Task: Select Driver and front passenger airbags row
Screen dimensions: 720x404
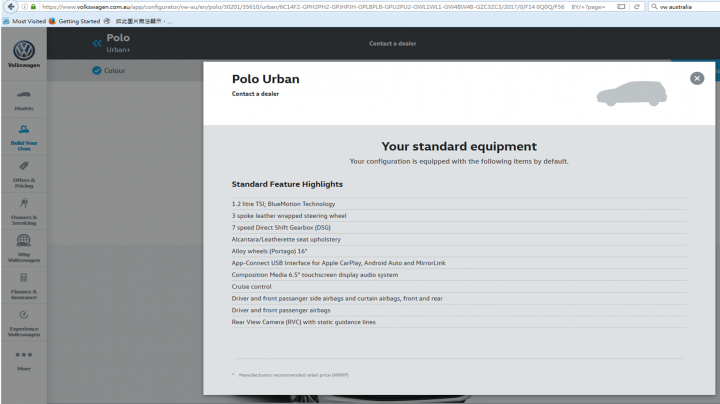Action: tap(459, 310)
